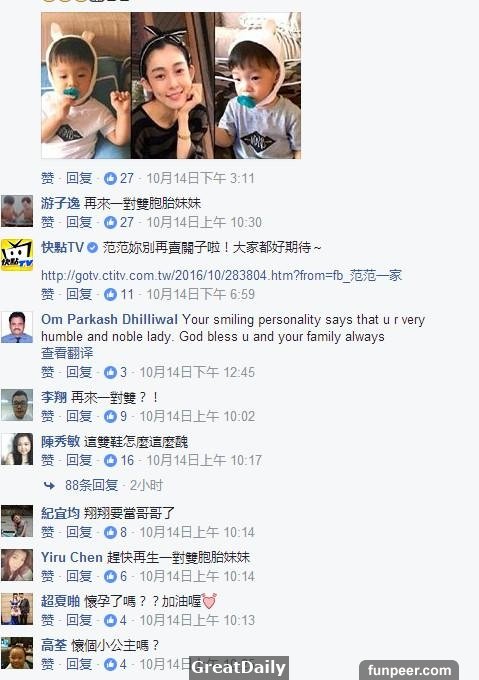479x680 pixels.
Task: Open Om Parkash Dhilliwal's profile name link
Action: click(109, 320)
